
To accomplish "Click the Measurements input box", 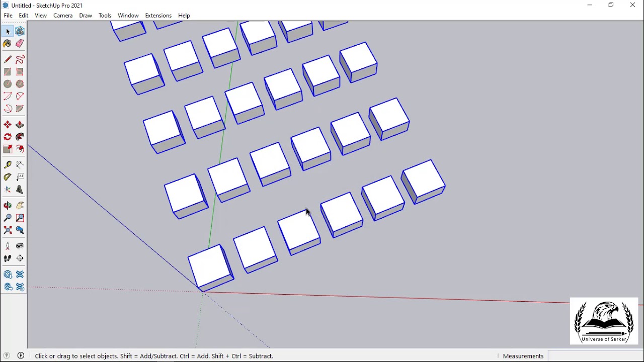I will [x=595, y=356].
